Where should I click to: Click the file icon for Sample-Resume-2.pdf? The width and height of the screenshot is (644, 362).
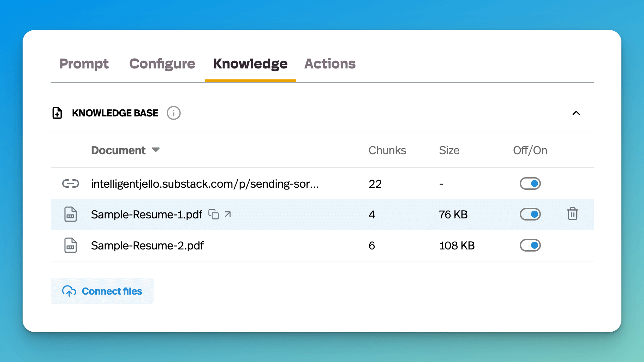pos(71,245)
